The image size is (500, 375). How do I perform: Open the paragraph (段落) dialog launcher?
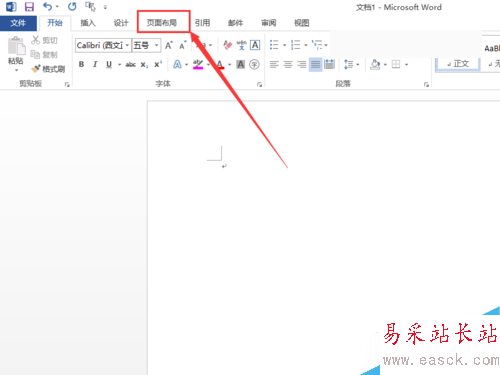tap(426, 84)
